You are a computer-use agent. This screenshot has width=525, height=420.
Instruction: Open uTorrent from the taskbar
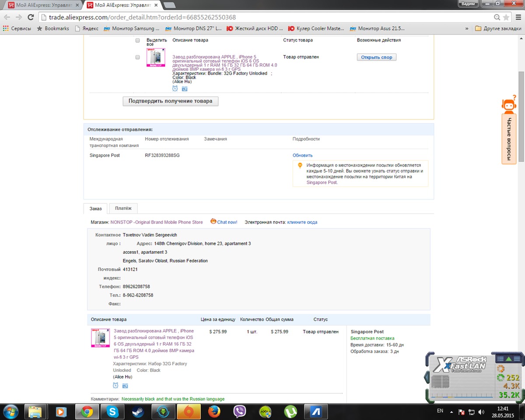click(290, 412)
